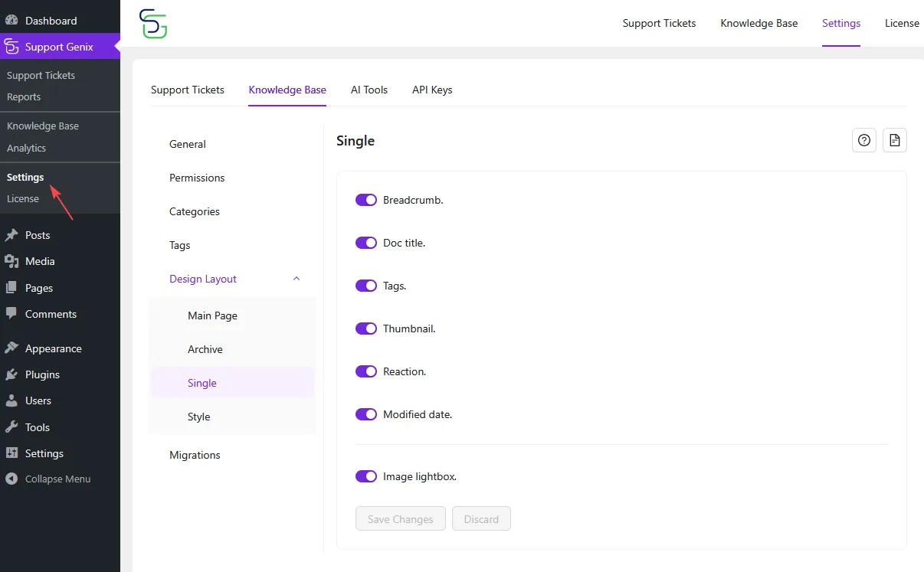Screen dimensions: 924x572
Task: Select the Appearance brush icon
Action: [11, 348]
